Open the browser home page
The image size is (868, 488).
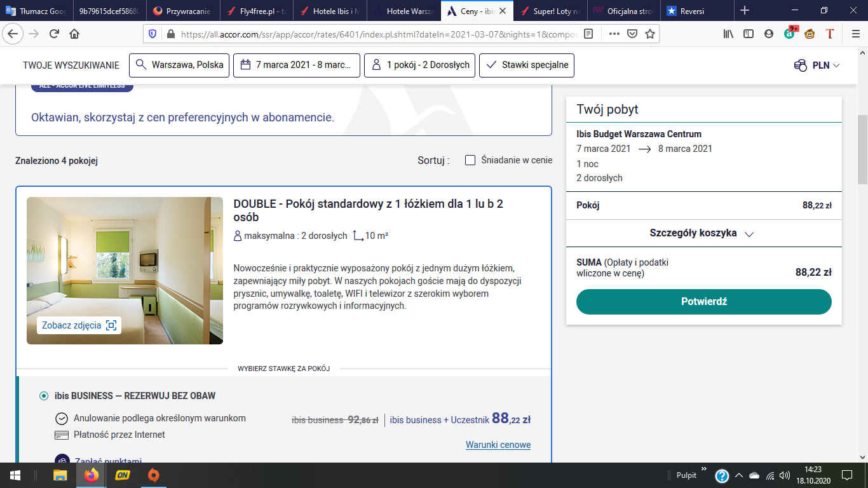click(x=74, y=34)
